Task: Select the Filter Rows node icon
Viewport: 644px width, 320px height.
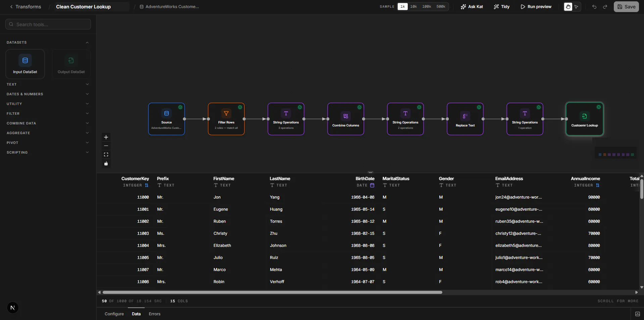Action: pyautogui.click(x=226, y=113)
